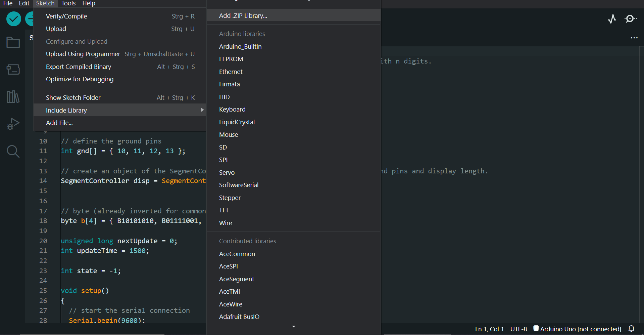Click the scroll-down chevron below Adafruit BusIO
Screen dimensions: 644x335
[293, 326]
